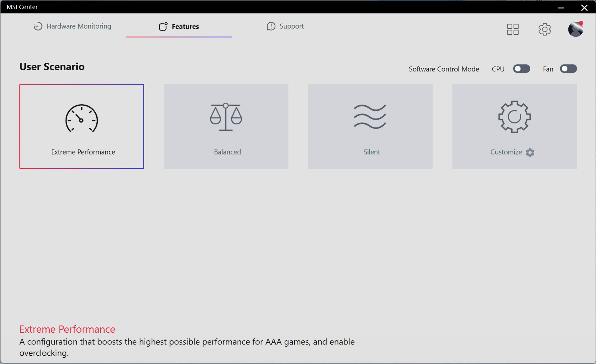Screen dimensions: 596x364
Task: Open the settings gear in the top bar
Action: tap(544, 29)
